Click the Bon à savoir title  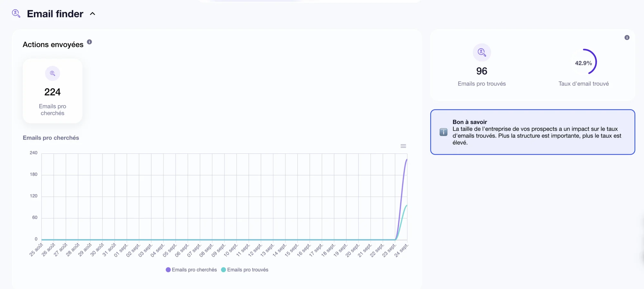point(470,122)
